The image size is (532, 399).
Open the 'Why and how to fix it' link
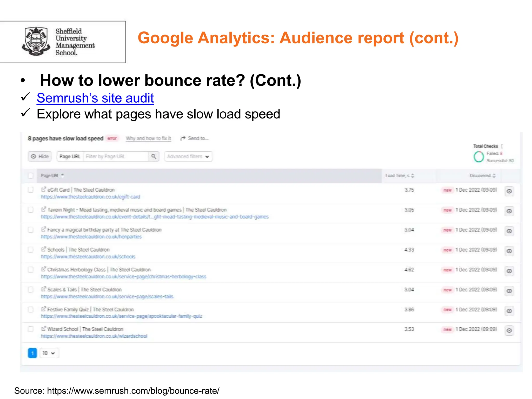pos(148,138)
